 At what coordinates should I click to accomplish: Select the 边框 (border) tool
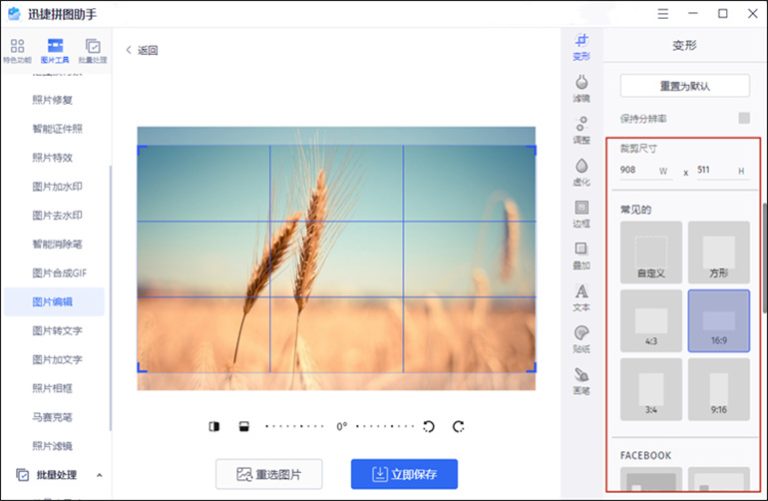[581, 213]
